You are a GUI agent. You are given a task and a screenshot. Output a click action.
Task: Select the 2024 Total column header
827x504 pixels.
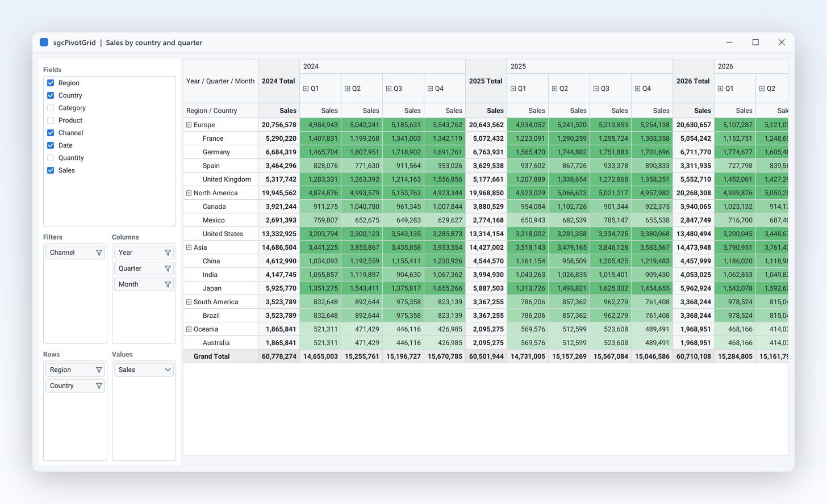click(279, 81)
